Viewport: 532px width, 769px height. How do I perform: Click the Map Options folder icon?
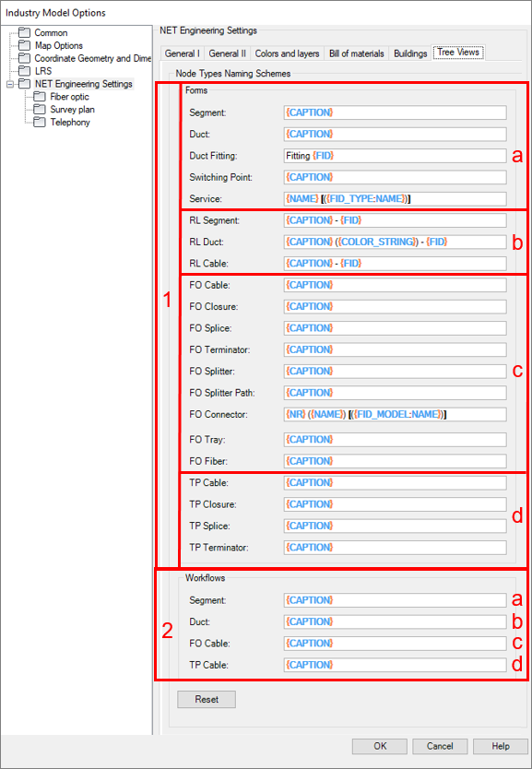(x=24, y=45)
